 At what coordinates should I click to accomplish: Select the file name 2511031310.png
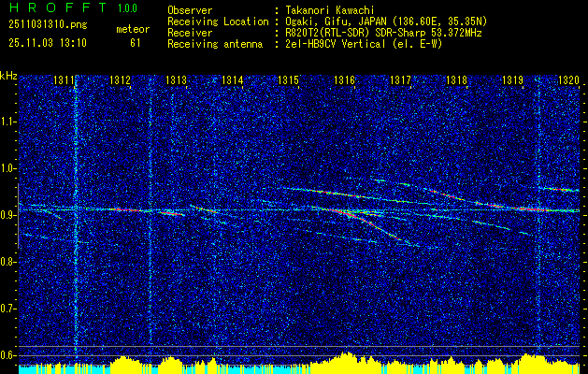tap(48, 25)
